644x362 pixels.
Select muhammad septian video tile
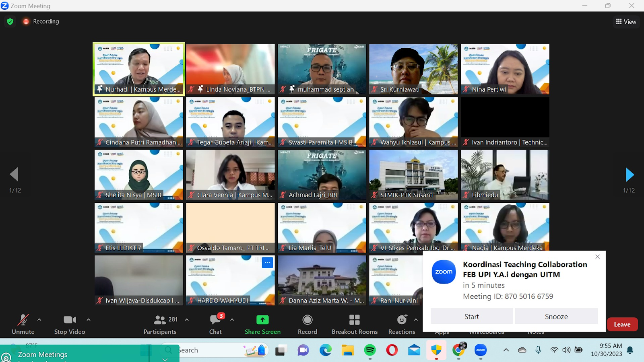pos(322,69)
